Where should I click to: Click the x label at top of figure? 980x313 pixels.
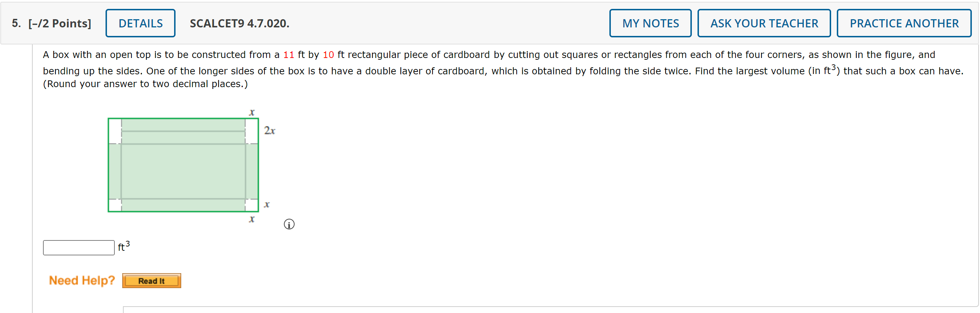click(x=251, y=112)
